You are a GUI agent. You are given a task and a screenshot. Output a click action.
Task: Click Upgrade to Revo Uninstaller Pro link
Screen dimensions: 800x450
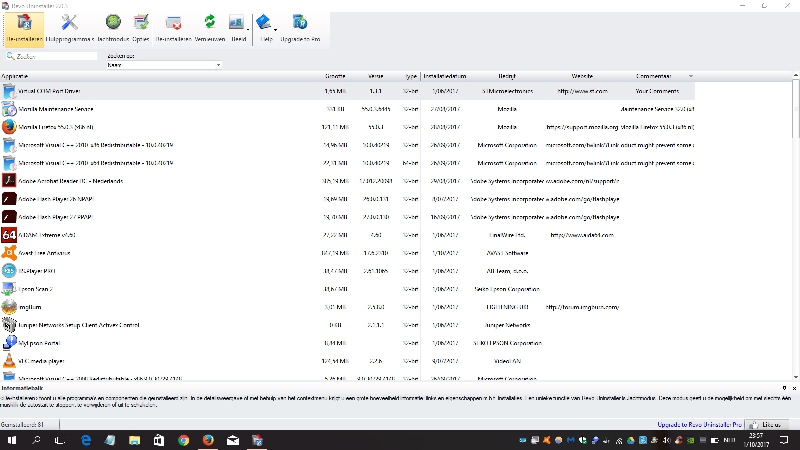[699, 424]
